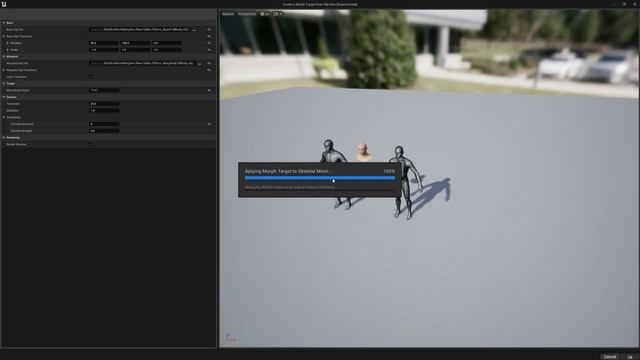Click the Base Obj File path field

tap(140, 29)
